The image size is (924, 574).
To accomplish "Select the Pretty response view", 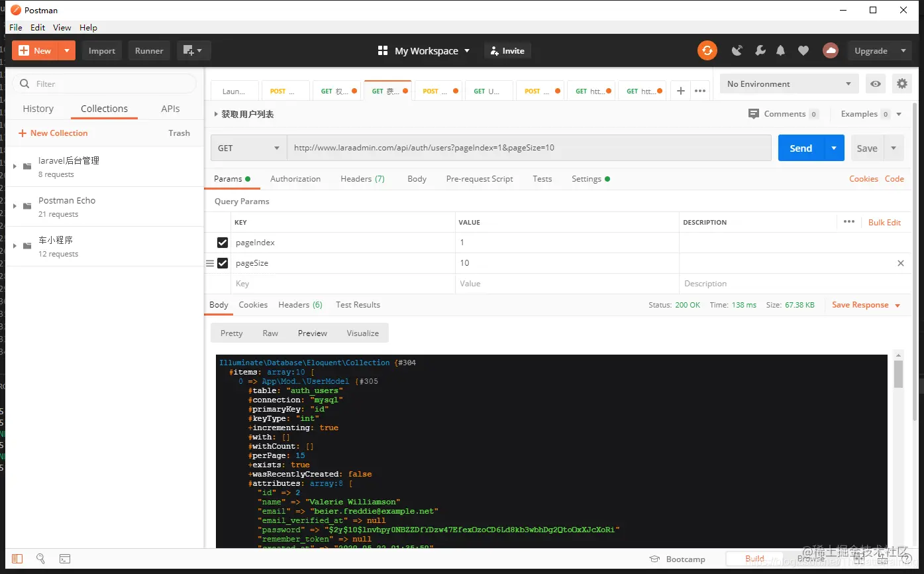I will pos(231,333).
